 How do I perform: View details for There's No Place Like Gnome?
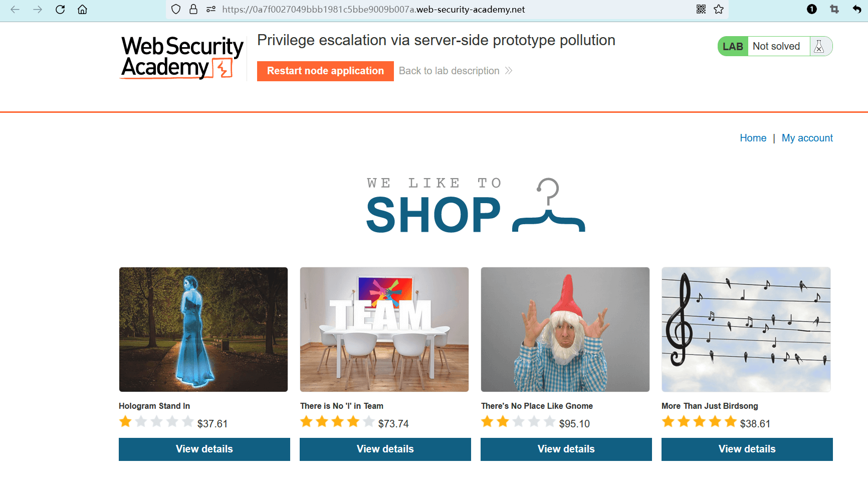click(x=566, y=449)
